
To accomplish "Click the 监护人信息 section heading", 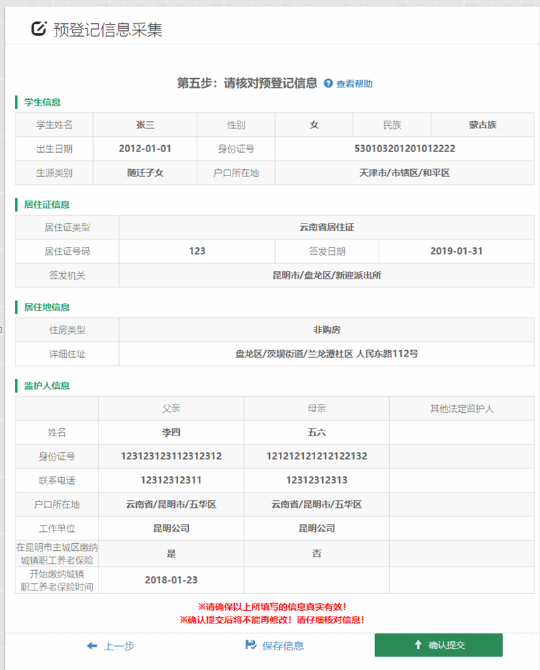I will 47,386.
